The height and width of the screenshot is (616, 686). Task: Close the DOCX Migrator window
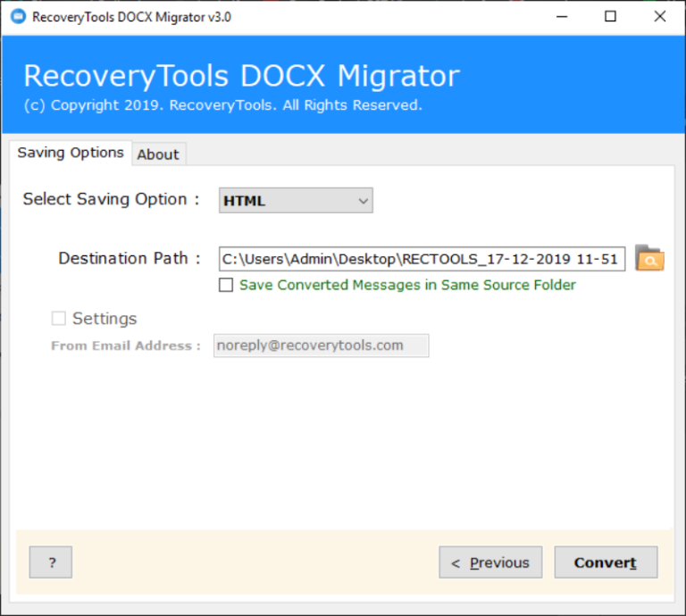659,17
